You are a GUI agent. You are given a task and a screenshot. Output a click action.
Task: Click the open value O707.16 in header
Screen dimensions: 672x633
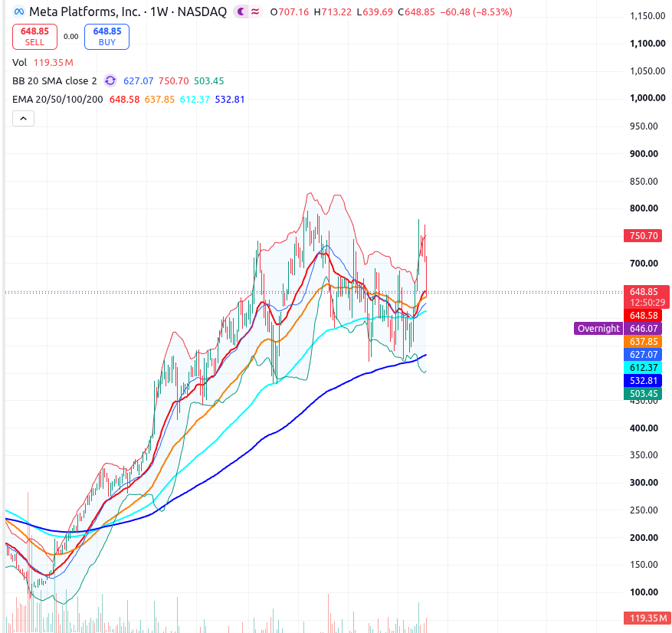290,12
